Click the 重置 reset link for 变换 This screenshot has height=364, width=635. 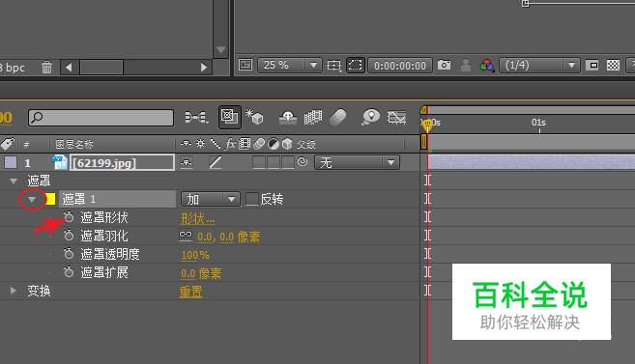click(x=190, y=292)
